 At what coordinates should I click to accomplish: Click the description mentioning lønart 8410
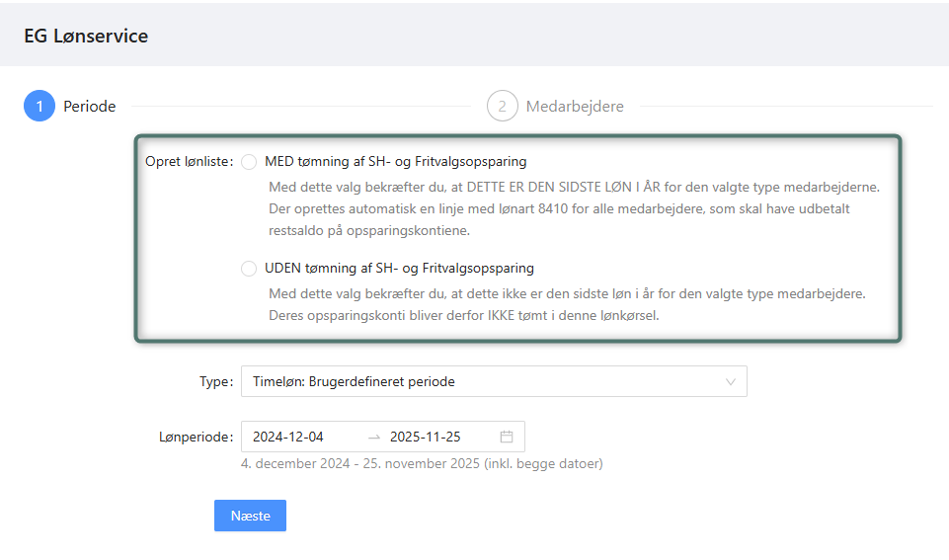pyautogui.click(x=560, y=208)
